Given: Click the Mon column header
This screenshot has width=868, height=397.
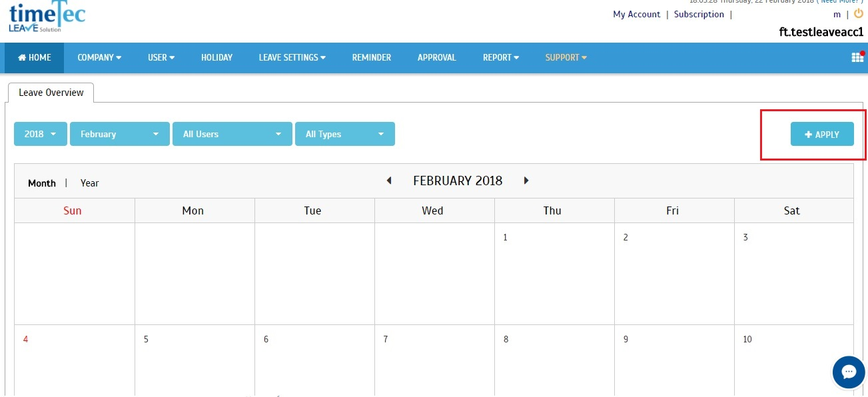Looking at the screenshot, I should click(x=193, y=210).
